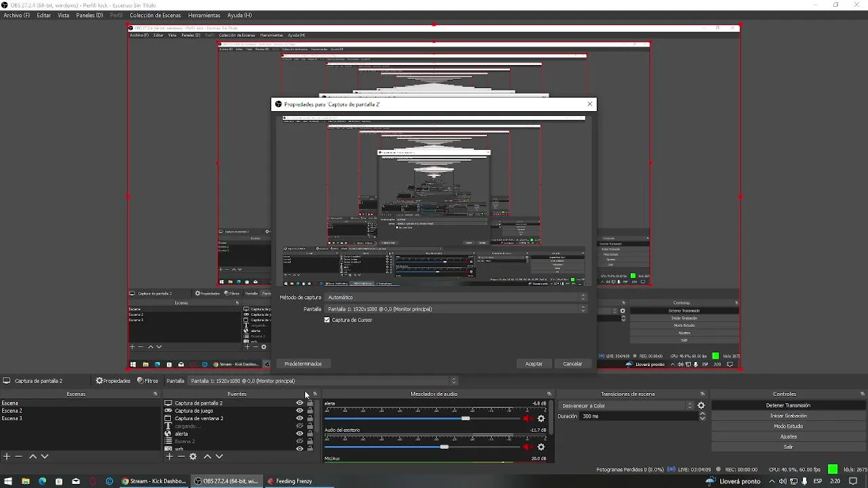Decrease the transition Duración with down arrow
Screen dimensions: 868x488
(x=703, y=418)
